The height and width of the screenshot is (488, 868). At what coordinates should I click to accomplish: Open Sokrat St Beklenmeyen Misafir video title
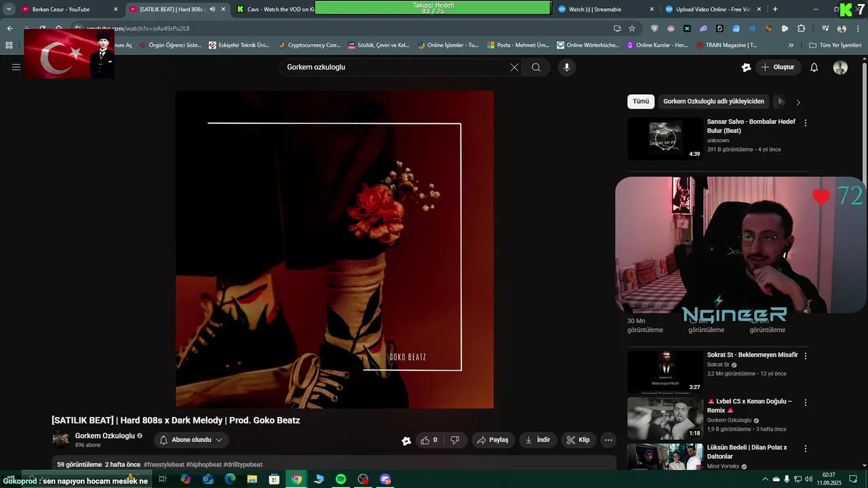pyautogui.click(x=753, y=355)
